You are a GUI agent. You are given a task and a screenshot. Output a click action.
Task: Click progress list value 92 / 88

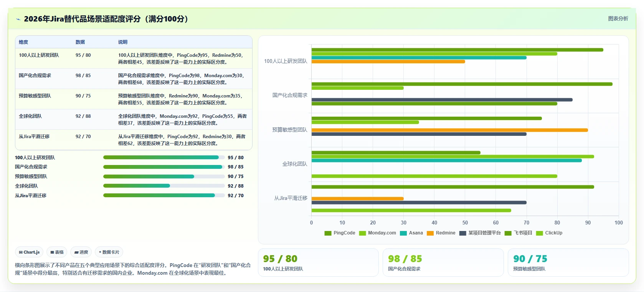236,186
